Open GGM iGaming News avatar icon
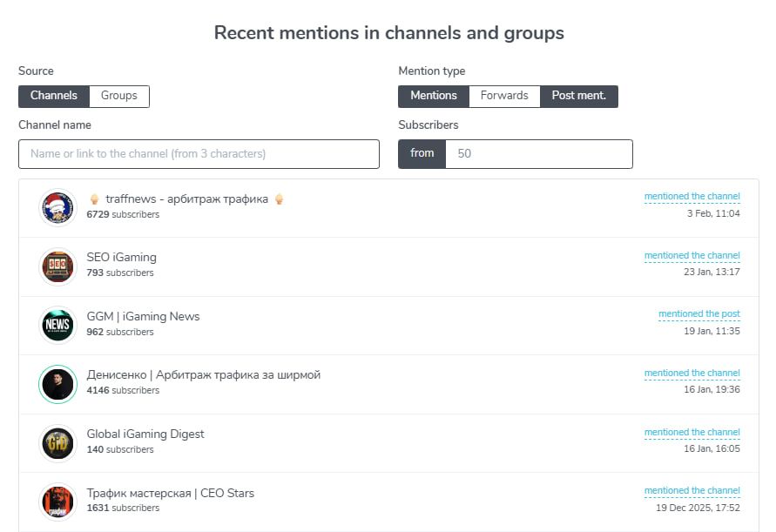776x532 pixels. 57,325
